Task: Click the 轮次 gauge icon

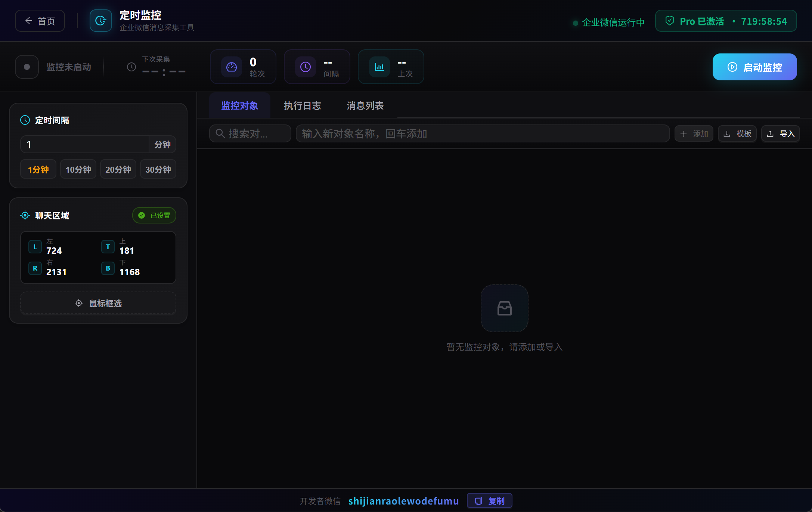Action: (232, 67)
